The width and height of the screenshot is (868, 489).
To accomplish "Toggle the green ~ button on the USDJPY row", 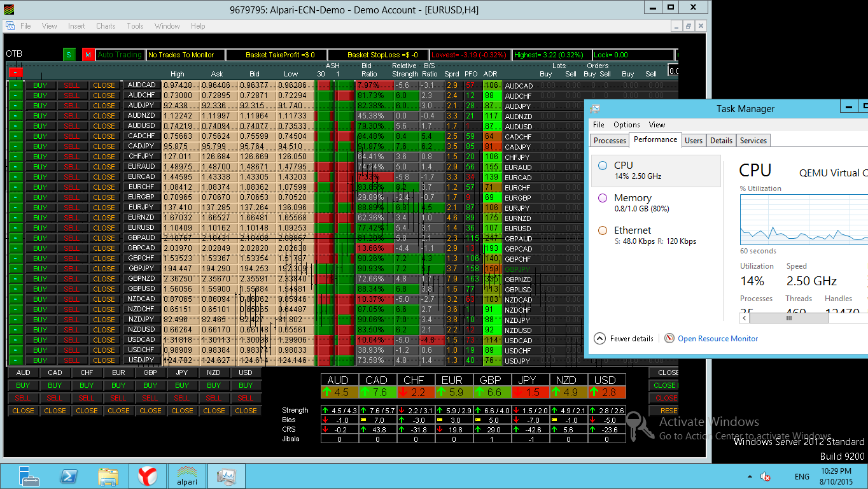I will click(16, 360).
